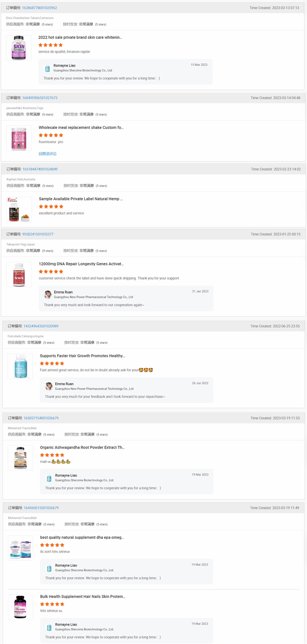Click Romayne Liao's avatar under the skin whitening review
Viewport: 307px width, 644px height.
(47, 68)
